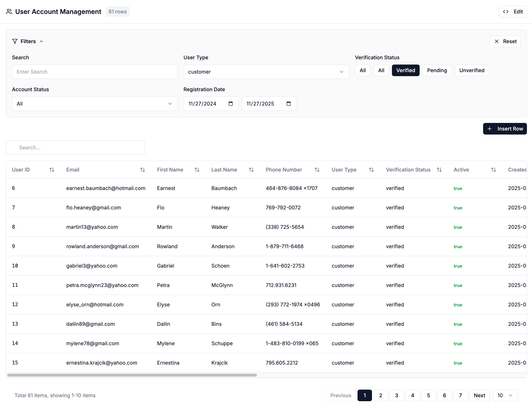Insert a new row into the table

[x=505, y=129]
